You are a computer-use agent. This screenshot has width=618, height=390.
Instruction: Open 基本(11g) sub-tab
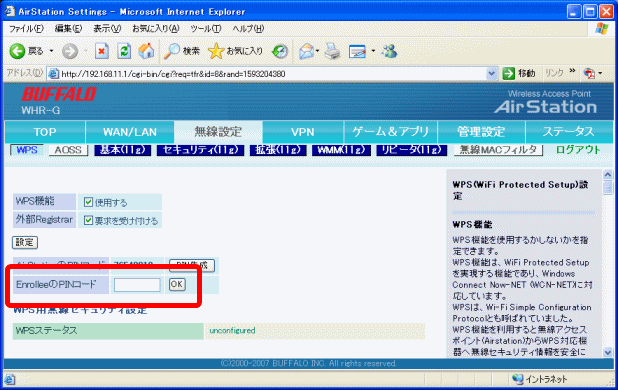[x=123, y=150]
